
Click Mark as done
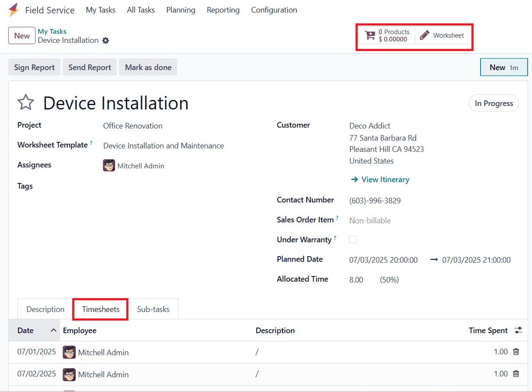pyautogui.click(x=148, y=67)
